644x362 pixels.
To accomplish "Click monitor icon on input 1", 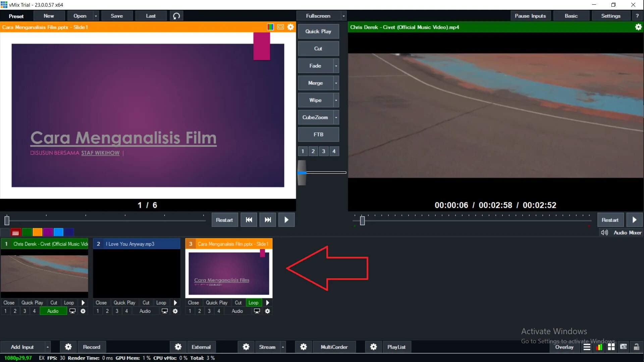I will pyautogui.click(x=72, y=311).
